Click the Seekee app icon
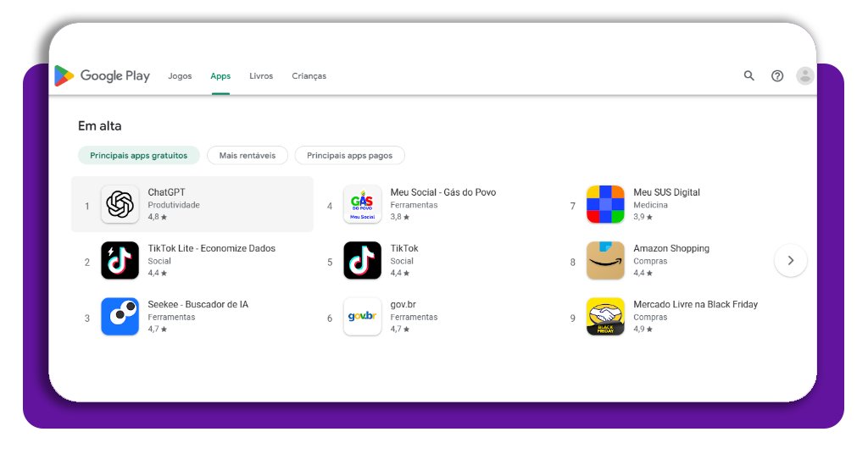 coord(120,316)
